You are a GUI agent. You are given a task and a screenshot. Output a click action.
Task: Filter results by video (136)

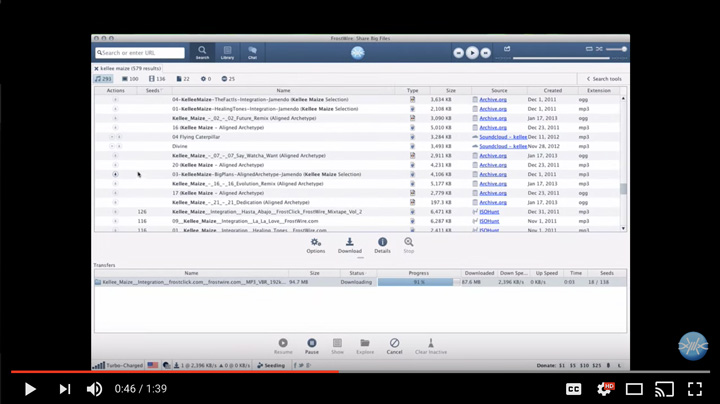point(157,79)
